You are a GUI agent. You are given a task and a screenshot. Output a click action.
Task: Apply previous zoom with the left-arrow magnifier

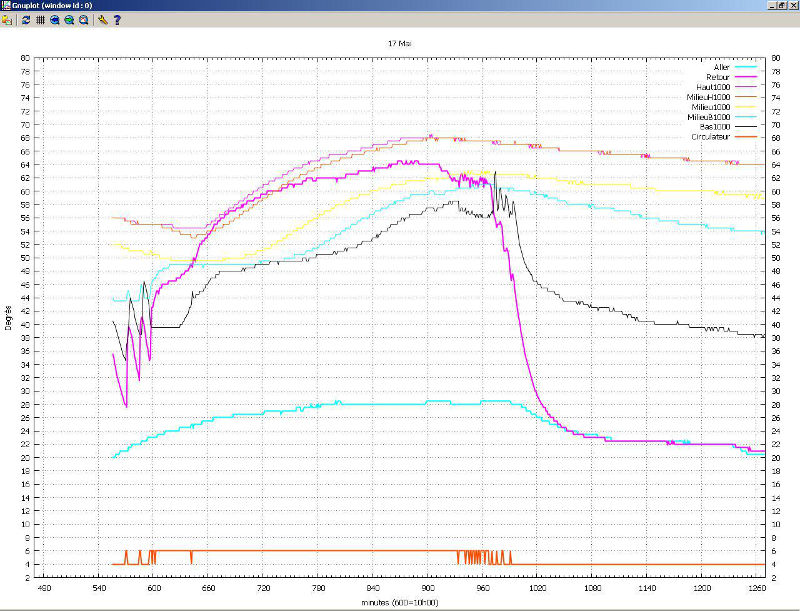[54, 19]
